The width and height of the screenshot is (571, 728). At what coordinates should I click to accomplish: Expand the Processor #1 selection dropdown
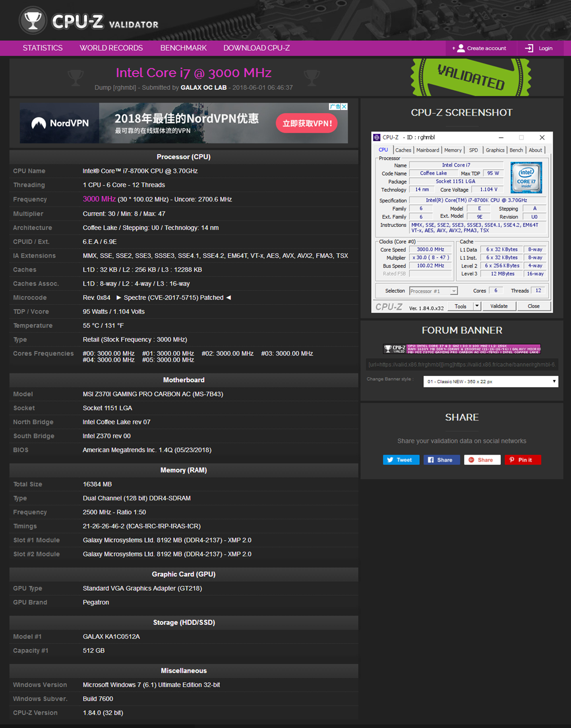pyautogui.click(x=433, y=291)
